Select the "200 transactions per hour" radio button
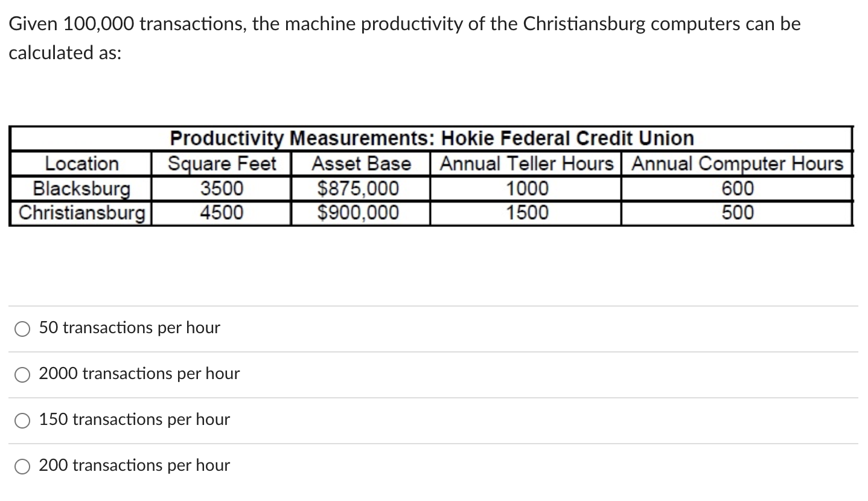This screenshot has width=868, height=501. point(22,466)
